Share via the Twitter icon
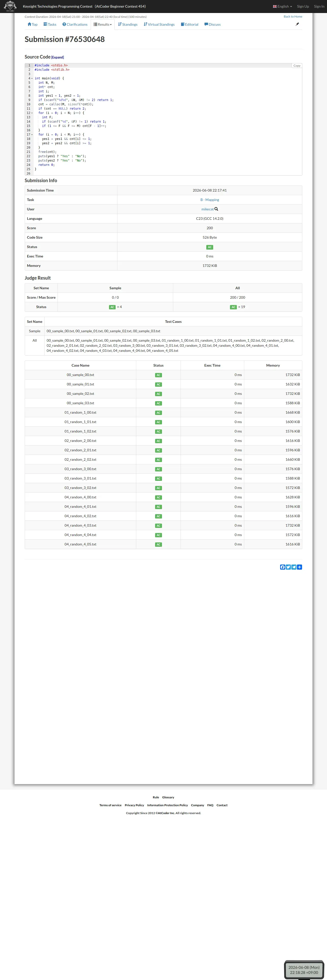The image size is (327, 980). [288, 567]
